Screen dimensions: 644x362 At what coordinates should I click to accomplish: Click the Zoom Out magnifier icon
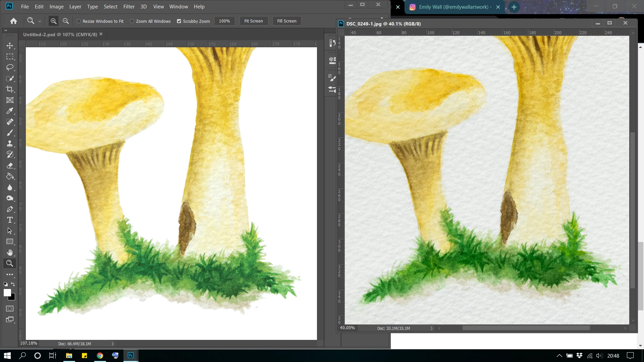[x=66, y=21]
